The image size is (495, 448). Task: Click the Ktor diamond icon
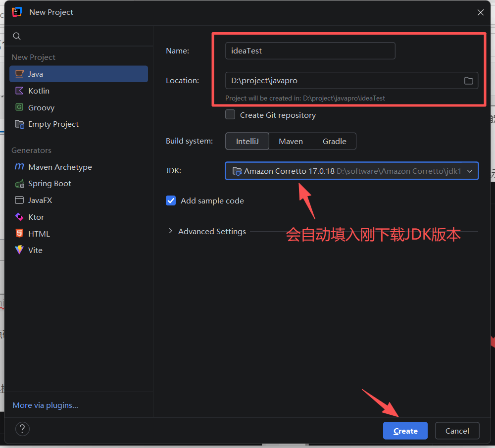pos(19,217)
